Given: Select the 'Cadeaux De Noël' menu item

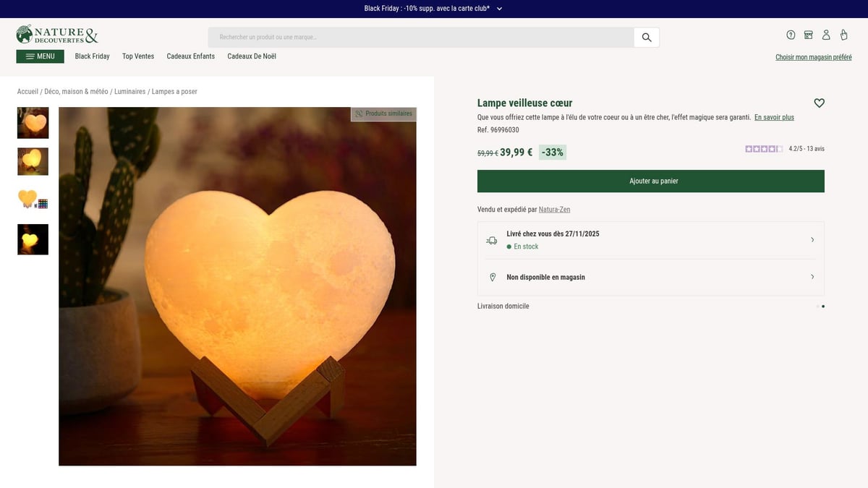Looking at the screenshot, I should pos(252,56).
